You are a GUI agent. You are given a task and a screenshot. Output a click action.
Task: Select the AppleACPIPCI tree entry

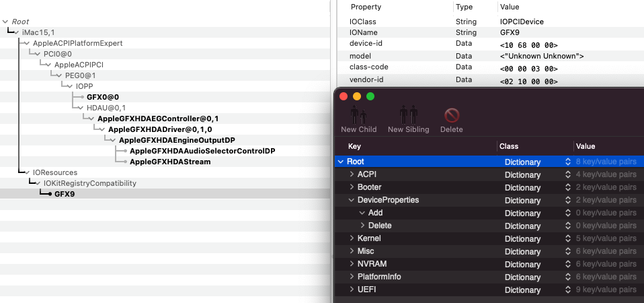pyautogui.click(x=79, y=65)
